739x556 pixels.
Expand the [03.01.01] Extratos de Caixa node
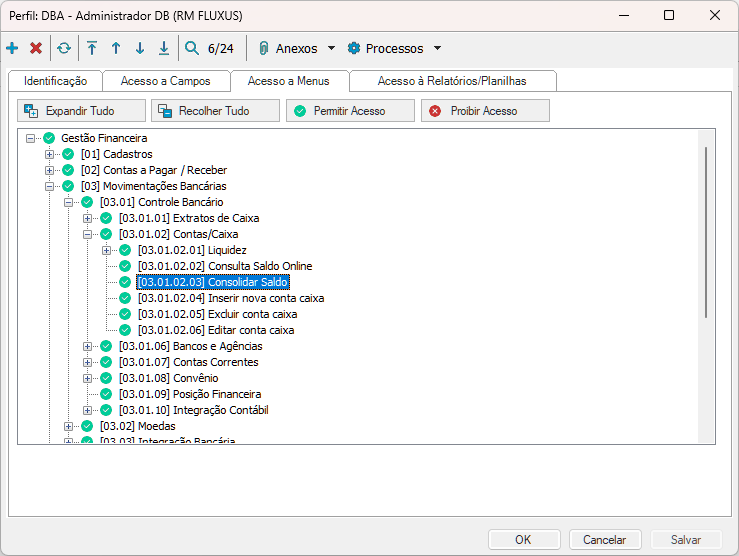(87, 218)
